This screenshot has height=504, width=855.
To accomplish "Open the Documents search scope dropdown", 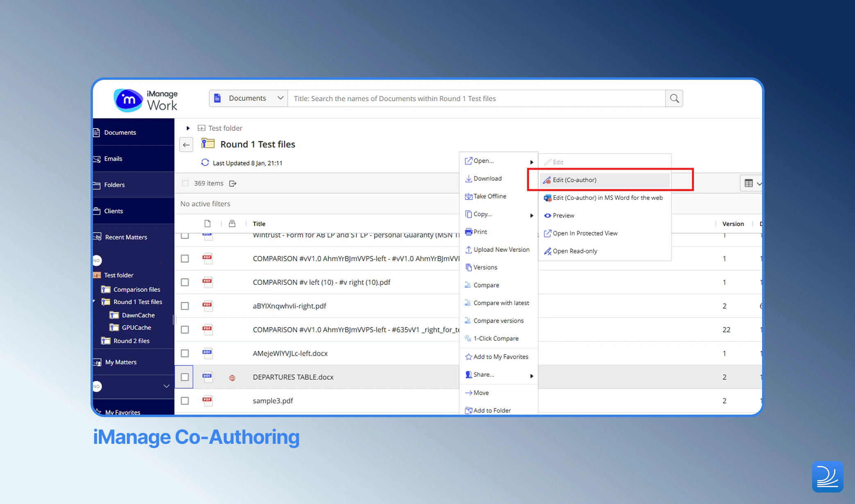I will click(x=249, y=99).
